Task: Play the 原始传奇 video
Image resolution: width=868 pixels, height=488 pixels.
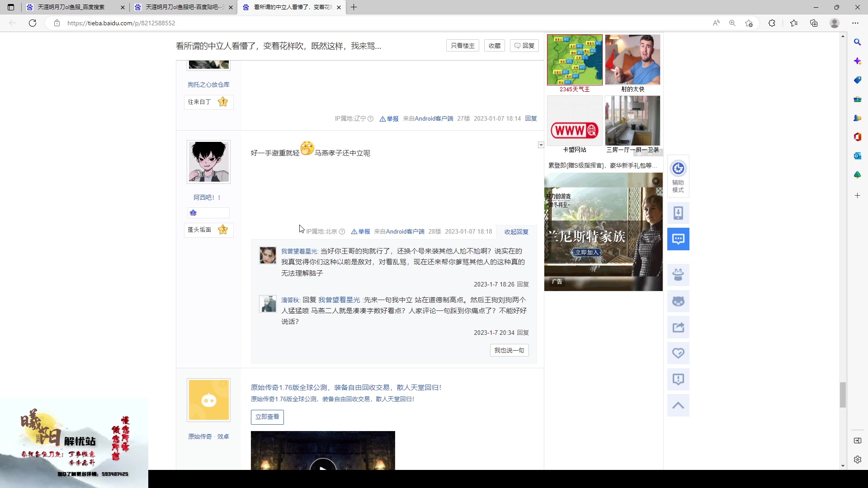Action: tap(323, 469)
